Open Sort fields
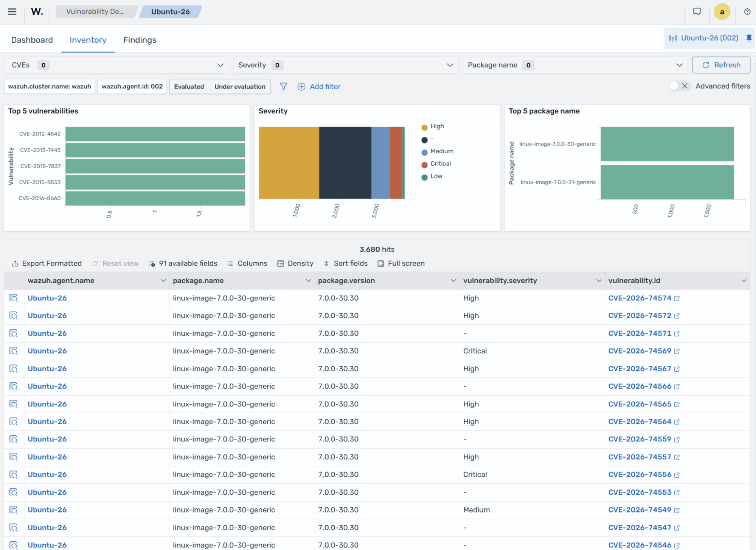The width and height of the screenshot is (756, 550). [x=346, y=263]
